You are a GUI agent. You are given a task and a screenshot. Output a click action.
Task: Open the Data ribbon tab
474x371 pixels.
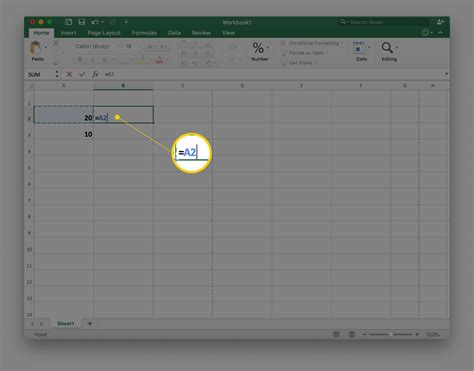click(174, 33)
